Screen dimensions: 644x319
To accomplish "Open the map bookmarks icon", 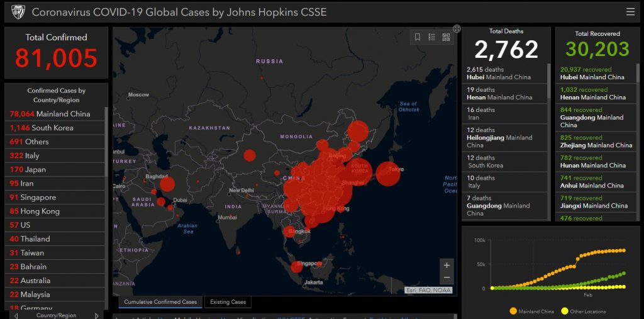I will (x=418, y=37).
